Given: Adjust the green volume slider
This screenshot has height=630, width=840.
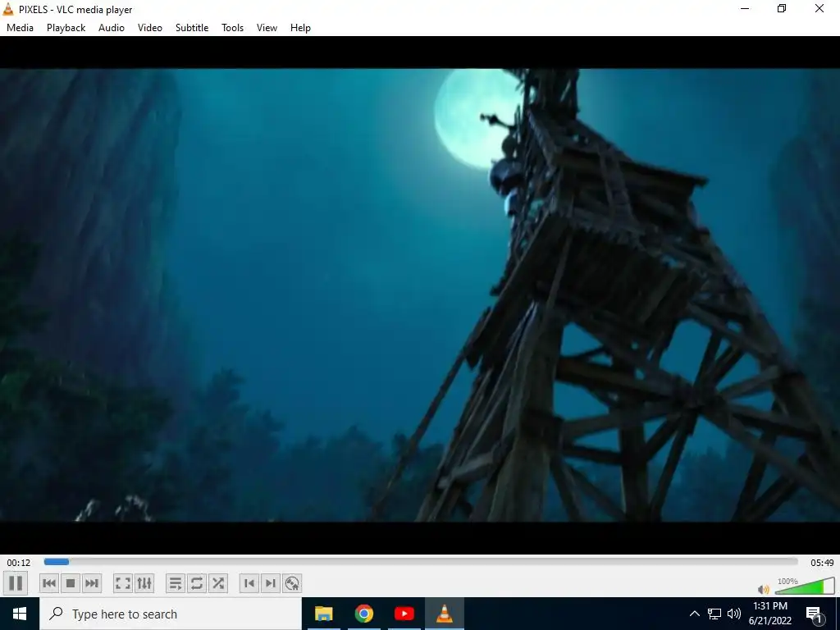Looking at the screenshot, I should pyautogui.click(x=805, y=586).
